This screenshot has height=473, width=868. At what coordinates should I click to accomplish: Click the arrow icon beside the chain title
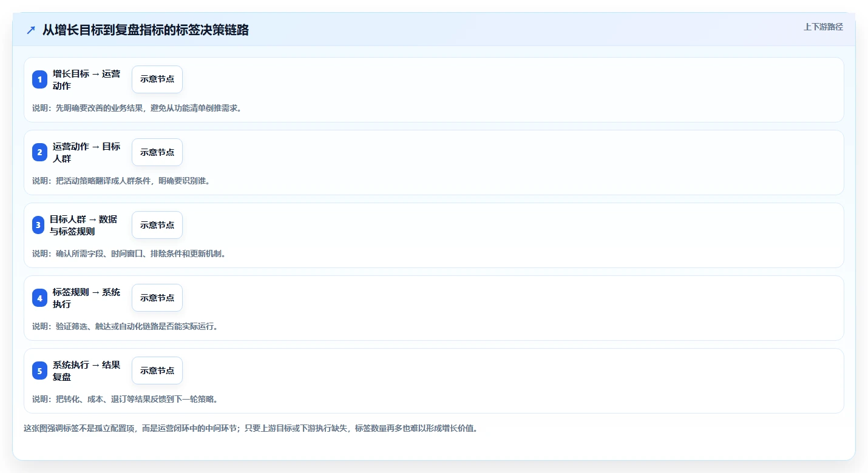pyautogui.click(x=31, y=30)
